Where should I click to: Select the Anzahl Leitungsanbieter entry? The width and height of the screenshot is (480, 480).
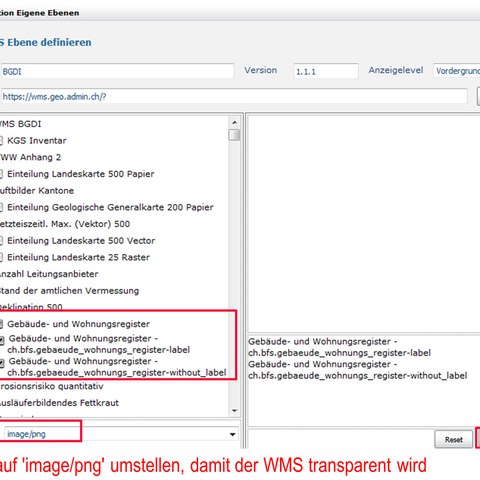pyautogui.click(x=49, y=274)
